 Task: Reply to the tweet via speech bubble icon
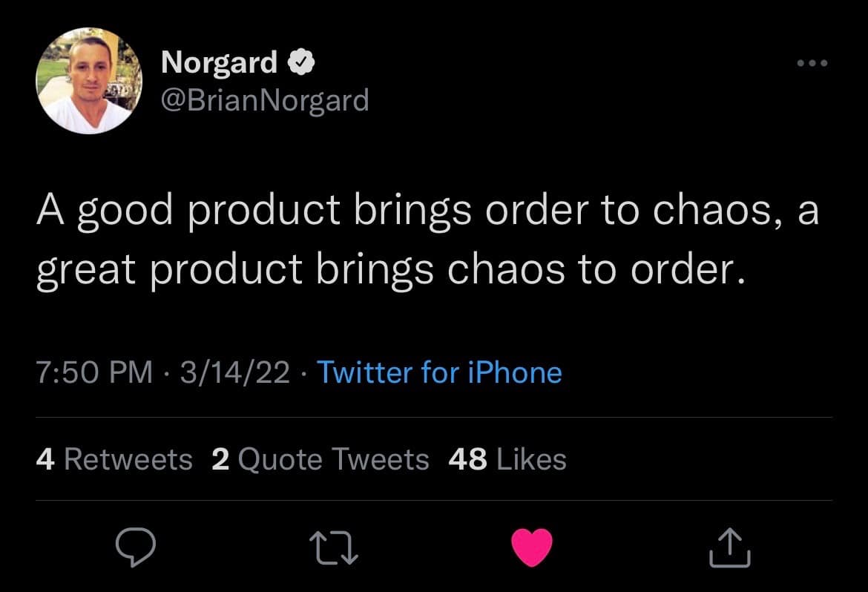coord(137,549)
